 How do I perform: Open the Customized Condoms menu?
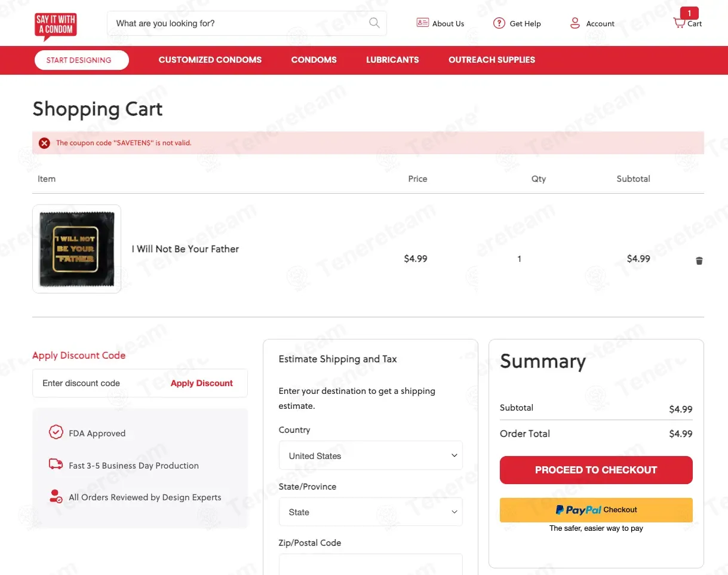(210, 60)
